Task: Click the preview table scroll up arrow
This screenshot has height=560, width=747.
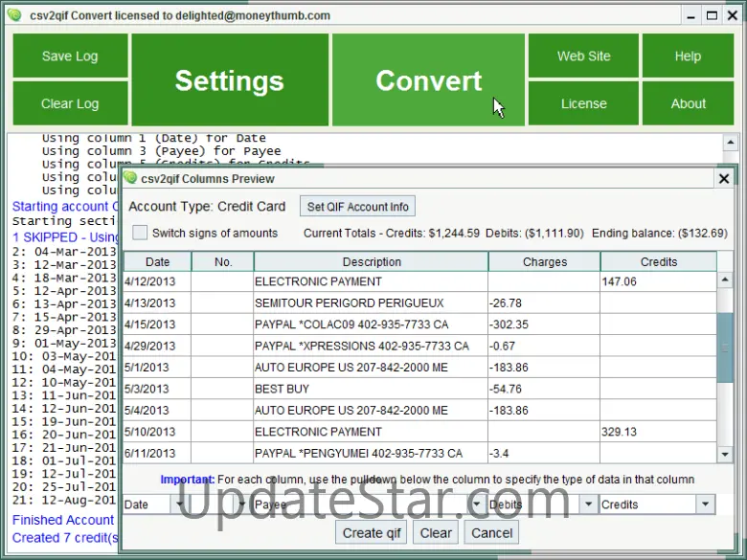Action: coord(725,280)
